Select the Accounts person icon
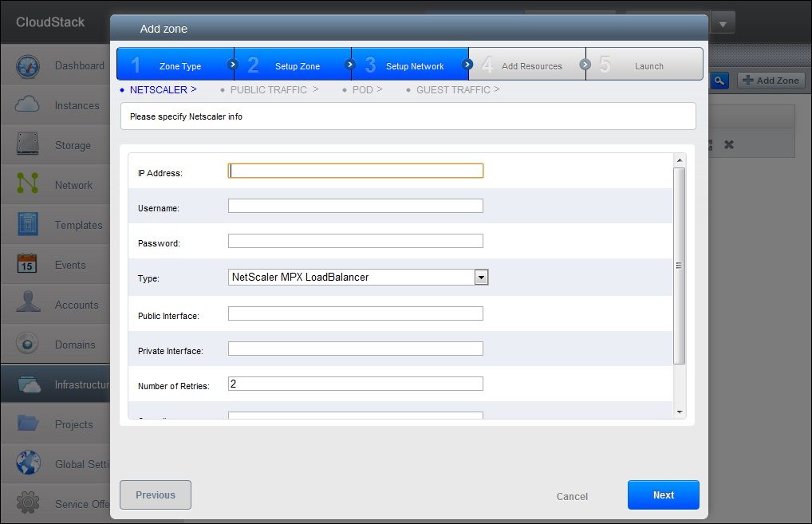This screenshot has height=524, width=812. pyautogui.click(x=28, y=305)
